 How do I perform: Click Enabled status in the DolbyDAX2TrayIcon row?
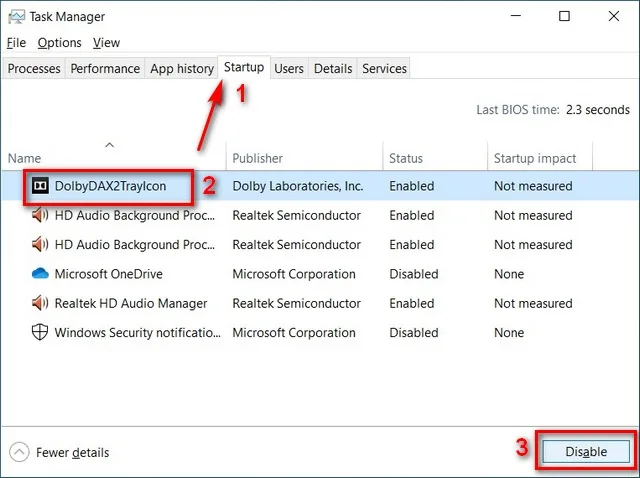[411, 186]
